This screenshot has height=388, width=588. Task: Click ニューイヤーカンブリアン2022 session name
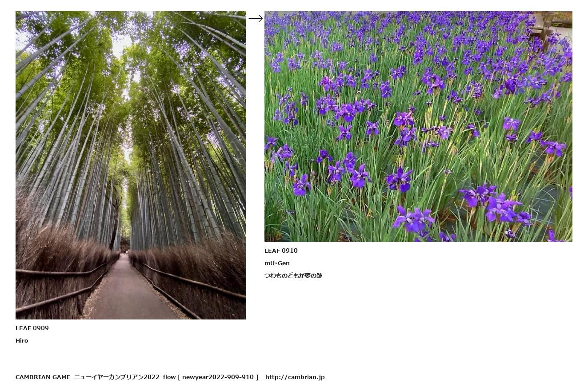tap(116, 377)
